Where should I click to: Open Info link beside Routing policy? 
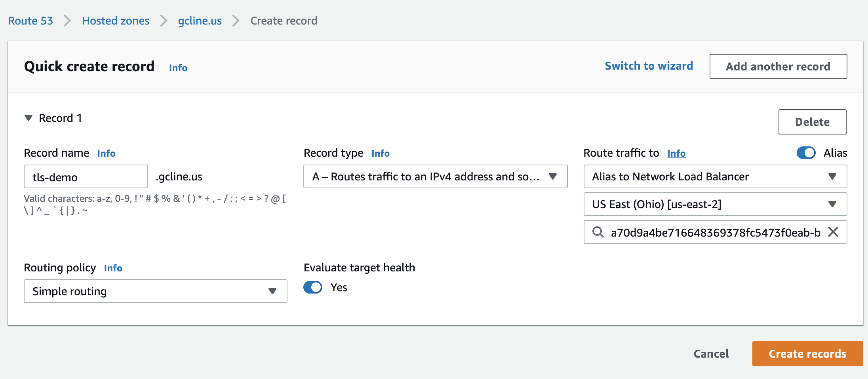pos(113,268)
